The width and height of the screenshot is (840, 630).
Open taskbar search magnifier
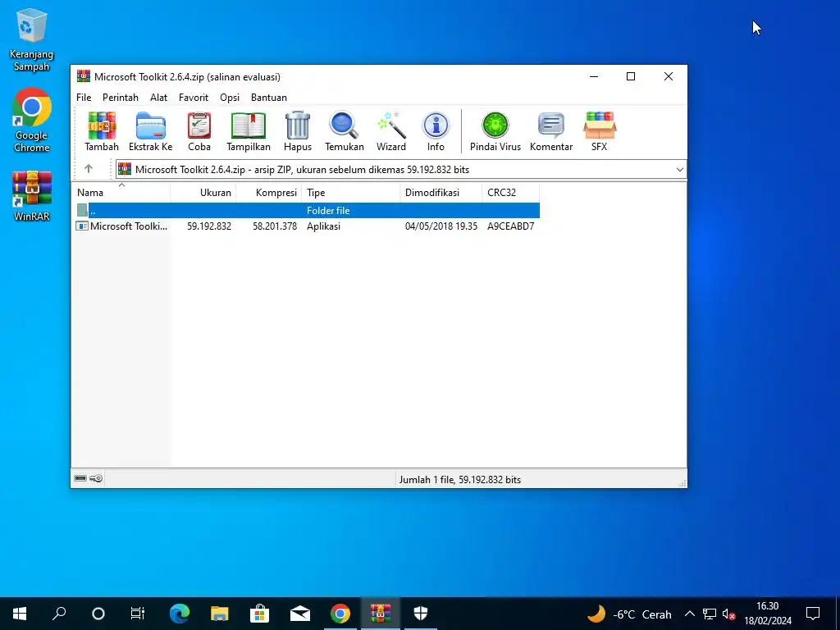pos(59,614)
